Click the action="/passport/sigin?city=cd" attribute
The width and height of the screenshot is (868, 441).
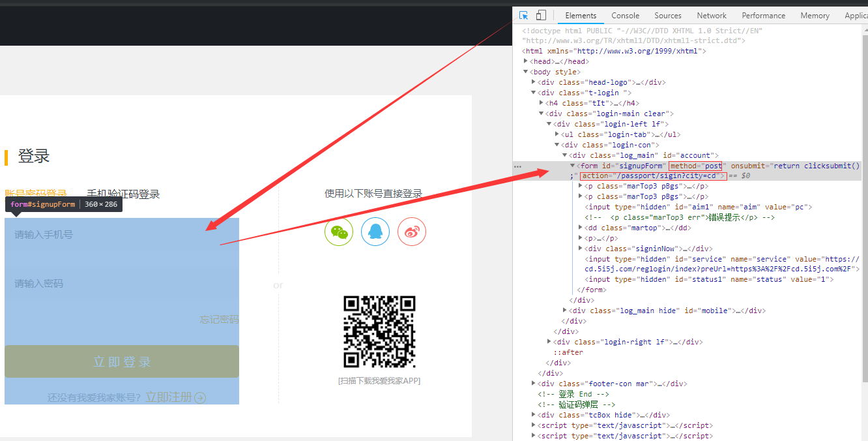654,176
